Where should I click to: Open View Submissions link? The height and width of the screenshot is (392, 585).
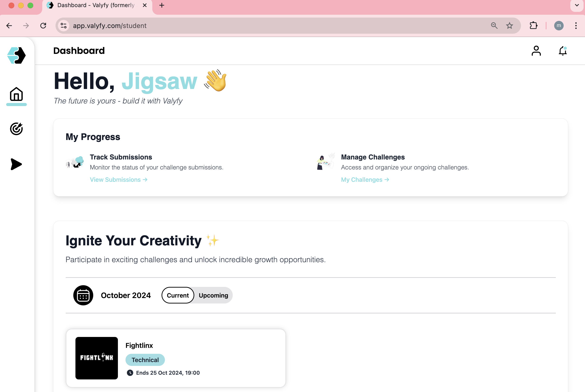(x=118, y=179)
